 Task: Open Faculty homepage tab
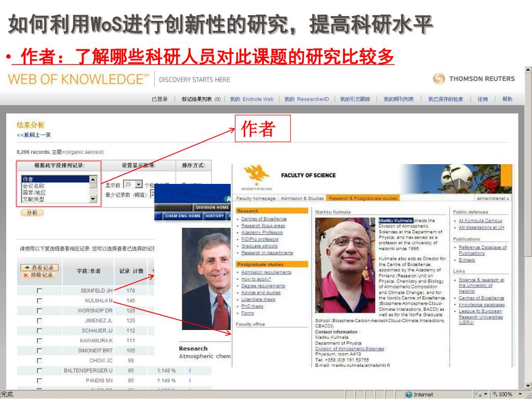click(x=256, y=198)
